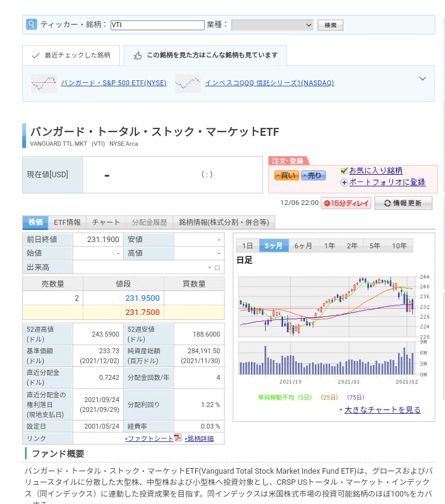Click the (25日) moving average legend

[329, 398]
